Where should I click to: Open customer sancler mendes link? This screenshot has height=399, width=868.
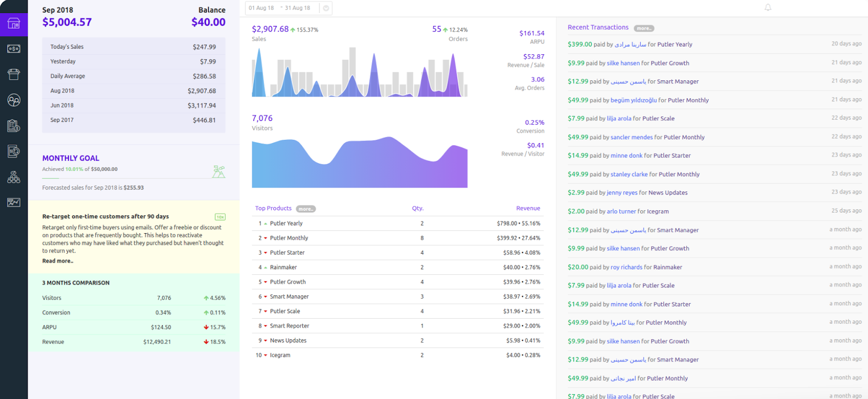pos(631,137)
